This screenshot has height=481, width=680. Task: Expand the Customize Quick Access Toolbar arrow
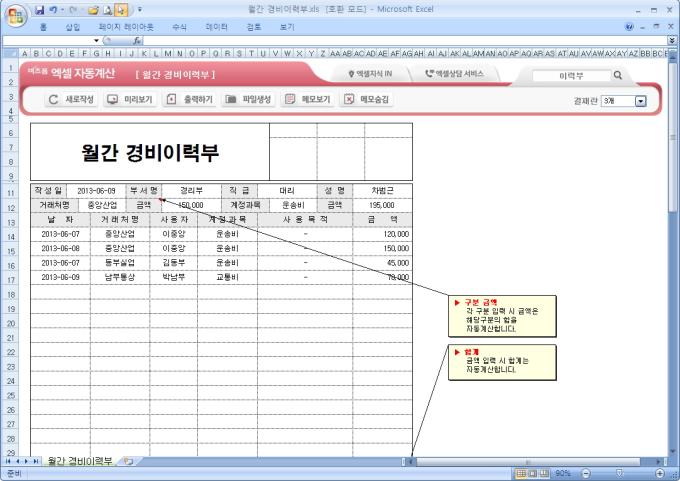tap(140, 10)
